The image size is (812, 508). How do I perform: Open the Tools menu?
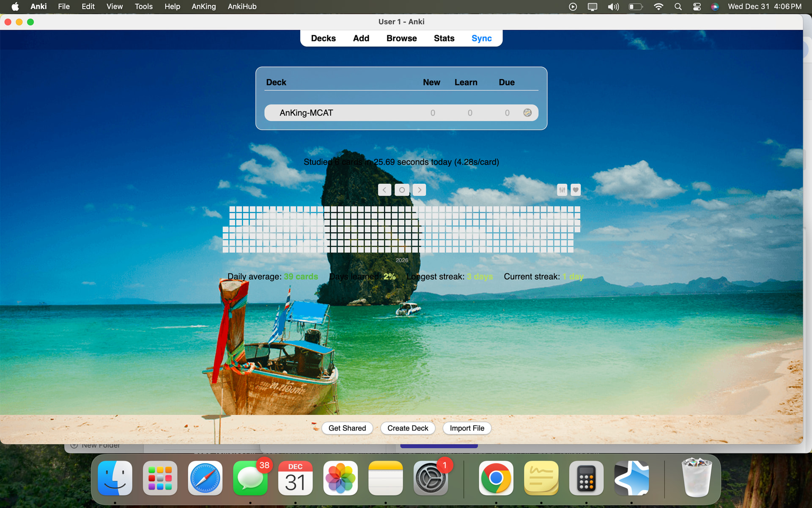coord(143,6)
